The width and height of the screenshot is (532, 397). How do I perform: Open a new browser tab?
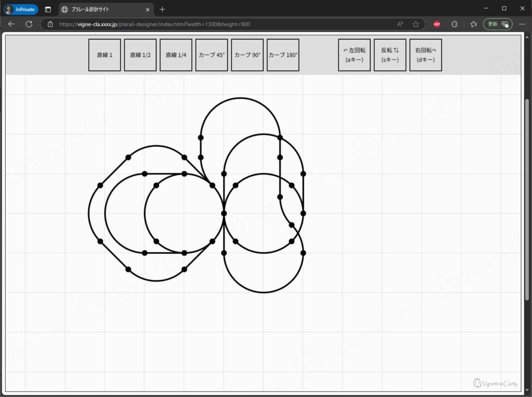pyautogui.click(x=162, y=9)
